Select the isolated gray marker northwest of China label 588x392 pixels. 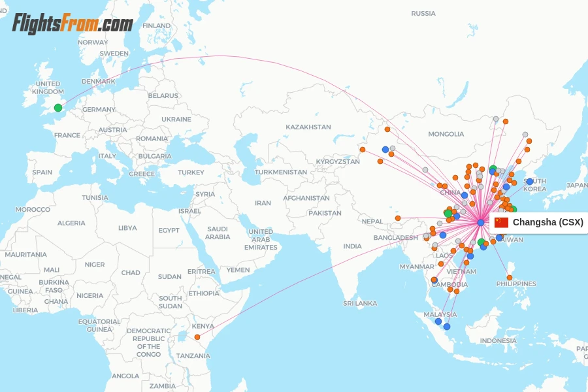[425, 170]
